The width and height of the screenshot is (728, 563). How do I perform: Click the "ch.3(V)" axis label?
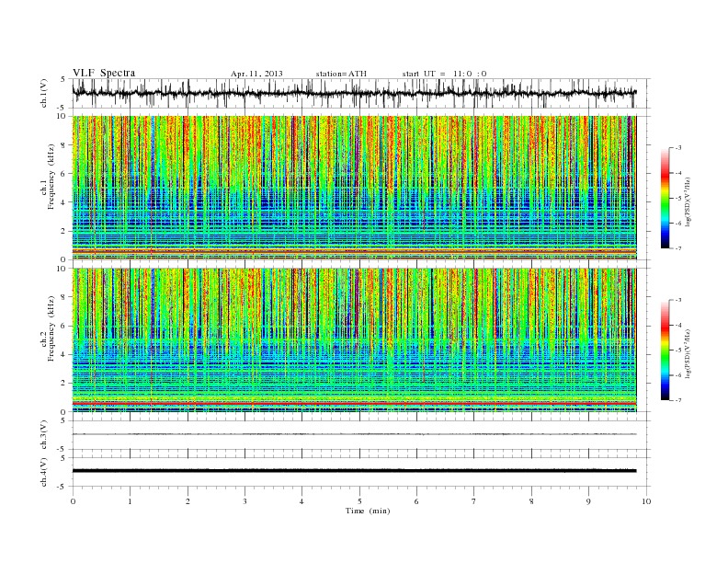pyautogui.click(x=44, y=435)
